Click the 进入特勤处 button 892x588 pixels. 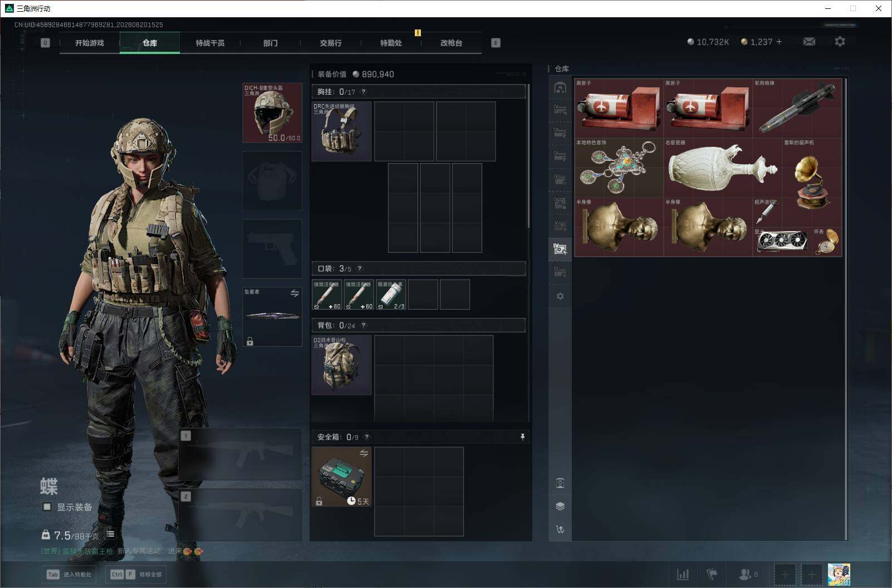(68, 574)
